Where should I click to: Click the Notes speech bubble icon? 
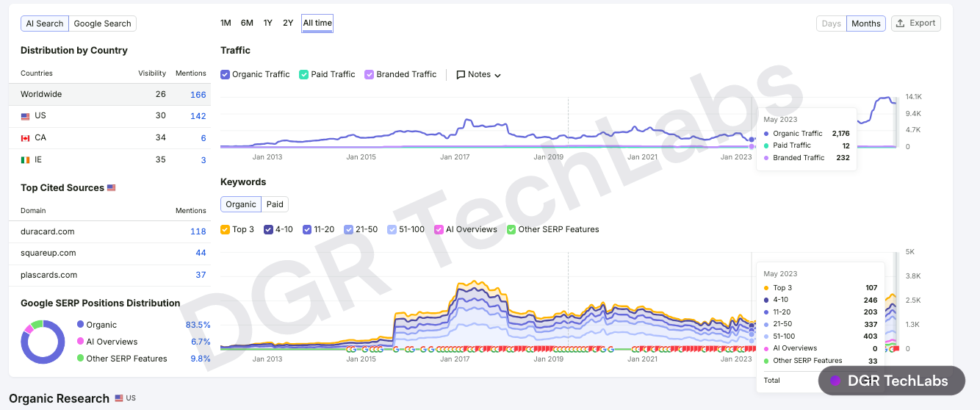461,75
